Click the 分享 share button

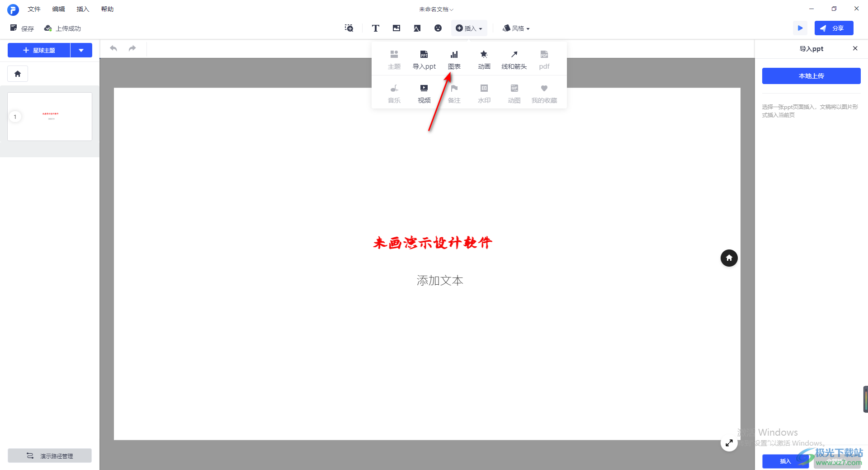[x=834, y=28]
